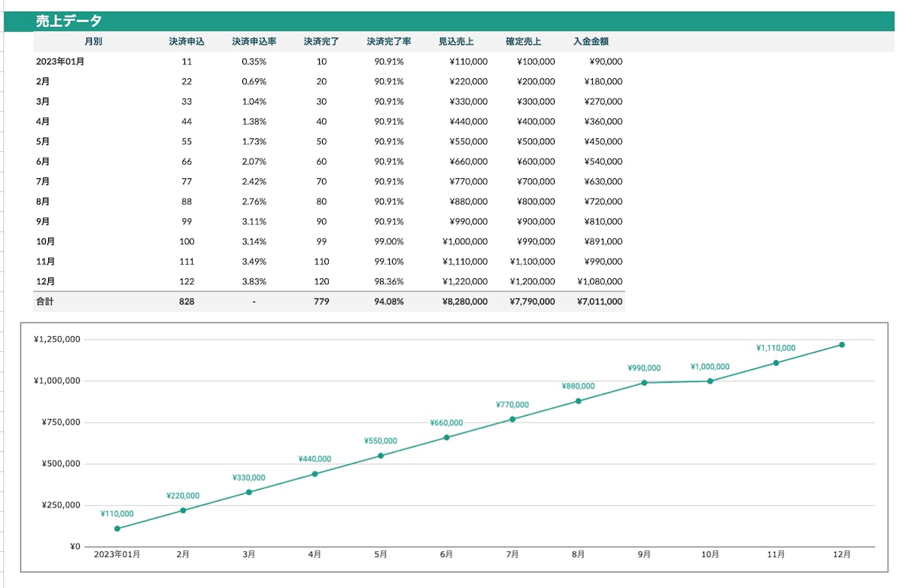Screen dimensions: 918x588
Task: Click the ¥0 y-axis label
Action: coord(74,547)
